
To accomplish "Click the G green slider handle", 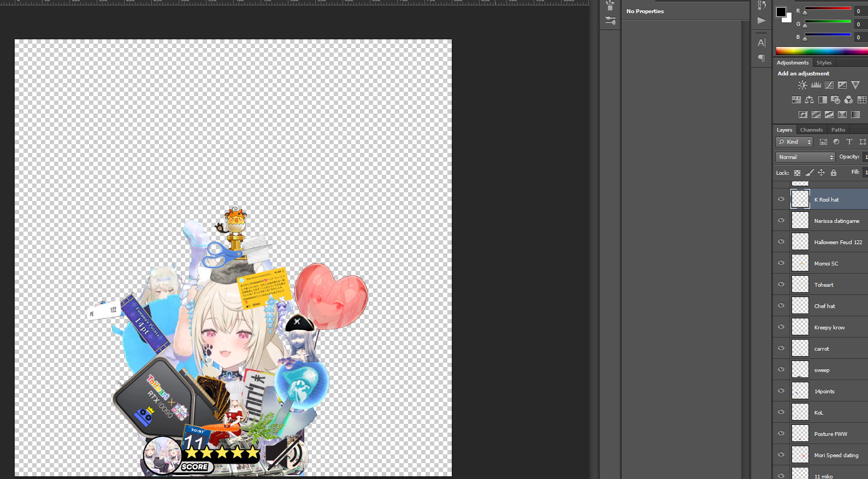I will [x=805, y=25].
